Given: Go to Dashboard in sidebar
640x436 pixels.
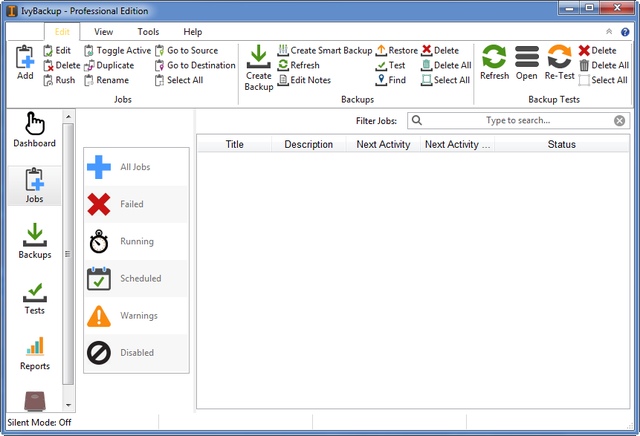Looking at the screenshot, I should click(x=35, y=130).
